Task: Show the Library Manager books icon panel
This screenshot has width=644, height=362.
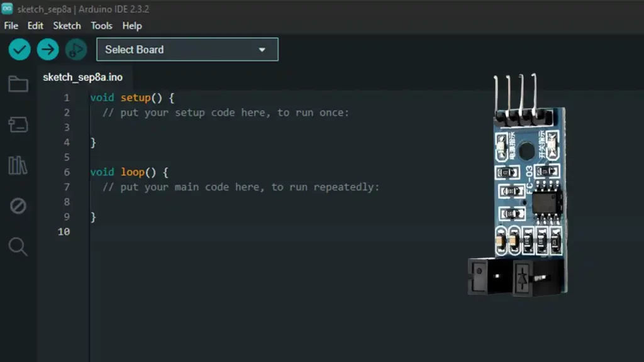Action: [18, 165]
